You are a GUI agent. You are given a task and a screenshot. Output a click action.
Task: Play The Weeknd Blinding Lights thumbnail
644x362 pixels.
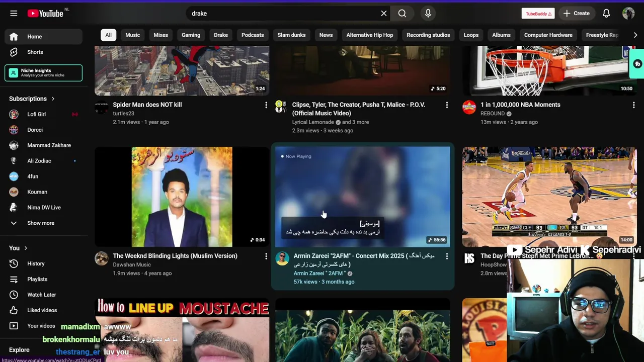point(182,197)
